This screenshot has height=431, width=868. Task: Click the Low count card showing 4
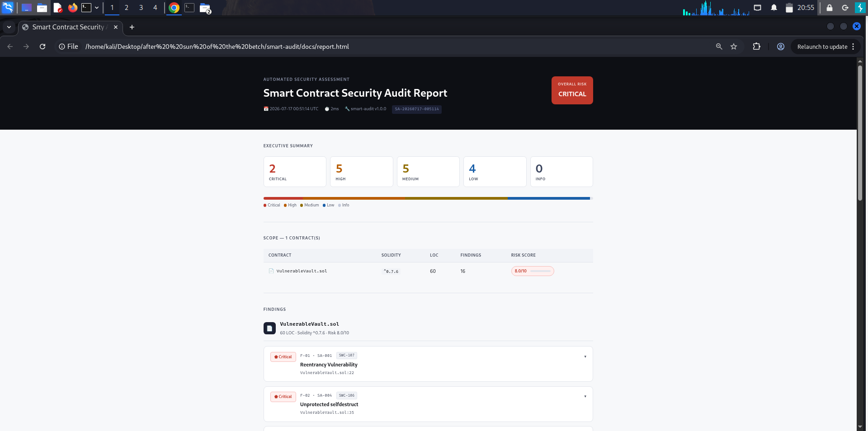495,172
